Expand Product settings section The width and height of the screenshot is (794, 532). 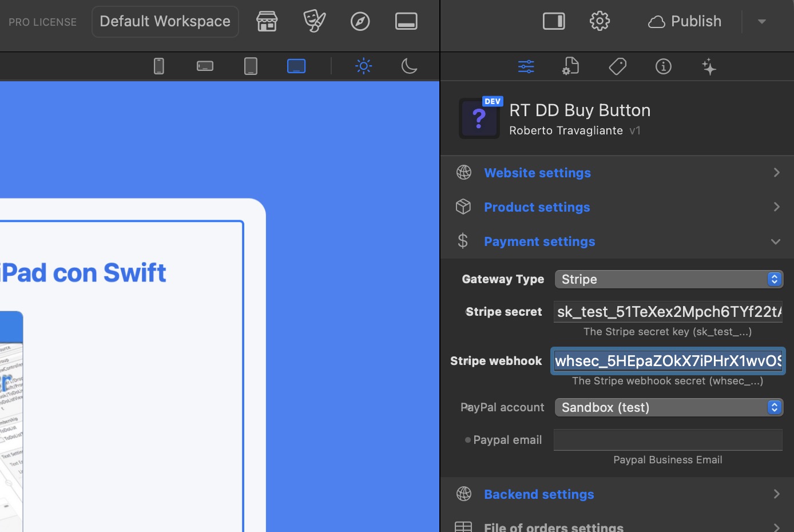coord(617,207)
